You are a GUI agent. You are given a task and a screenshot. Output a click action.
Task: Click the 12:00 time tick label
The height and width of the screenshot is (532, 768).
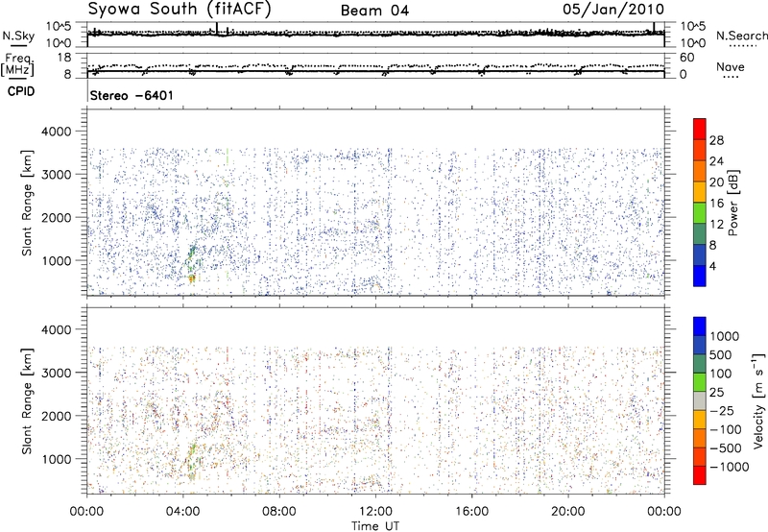coord(375,512)
